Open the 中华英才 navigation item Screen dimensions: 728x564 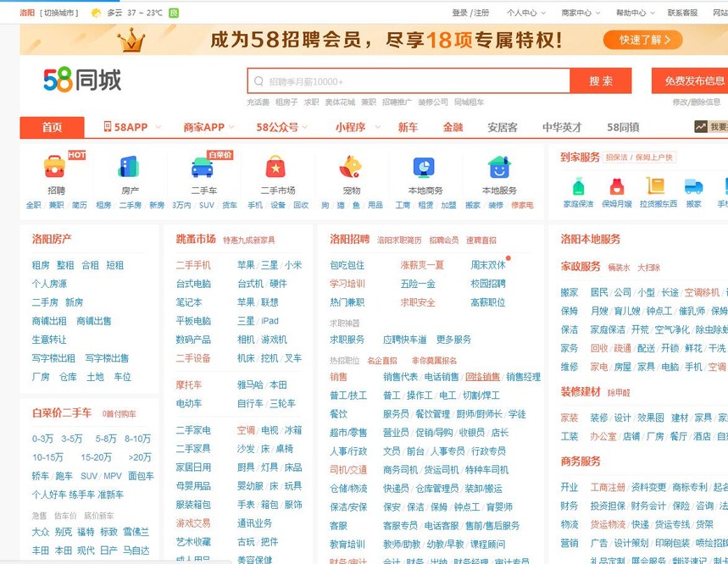tap(562, 127)
